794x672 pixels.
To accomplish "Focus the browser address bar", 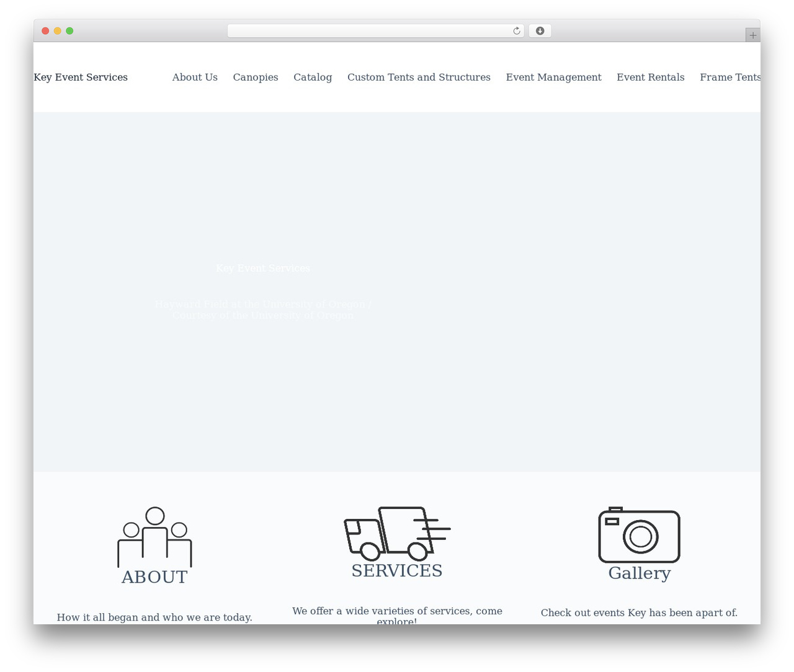I will click(x=375, y=31).
